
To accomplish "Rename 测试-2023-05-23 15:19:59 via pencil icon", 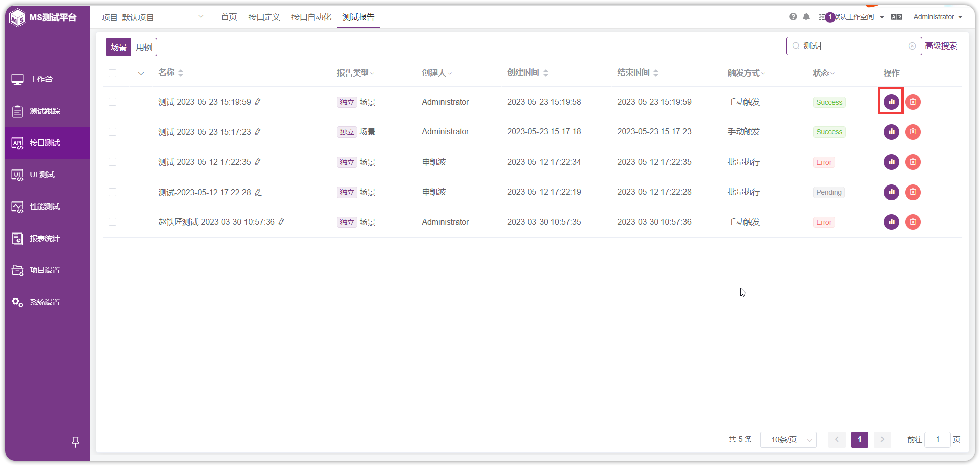I will 258,102.
